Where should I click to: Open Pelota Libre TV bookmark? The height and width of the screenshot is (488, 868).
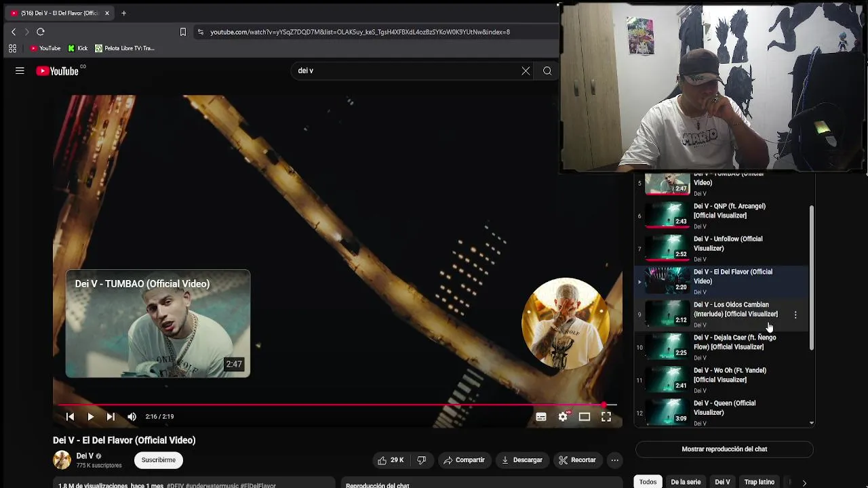click(x=124, y=48)
